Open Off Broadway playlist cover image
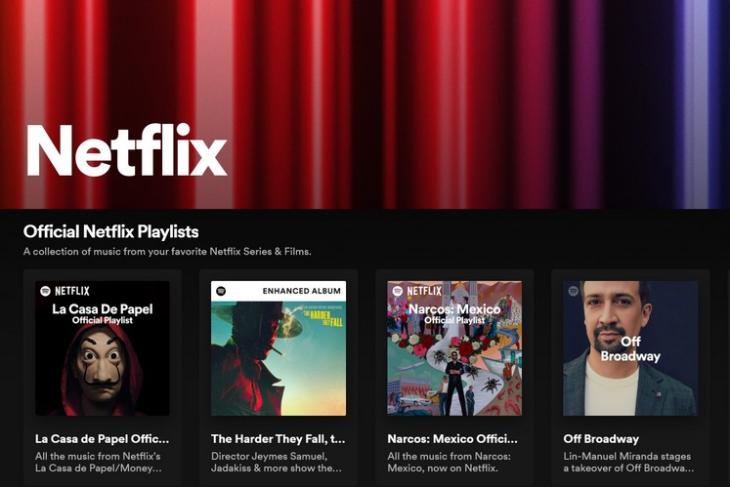This screenshot has width=730, height=487. tap(630, 348)
